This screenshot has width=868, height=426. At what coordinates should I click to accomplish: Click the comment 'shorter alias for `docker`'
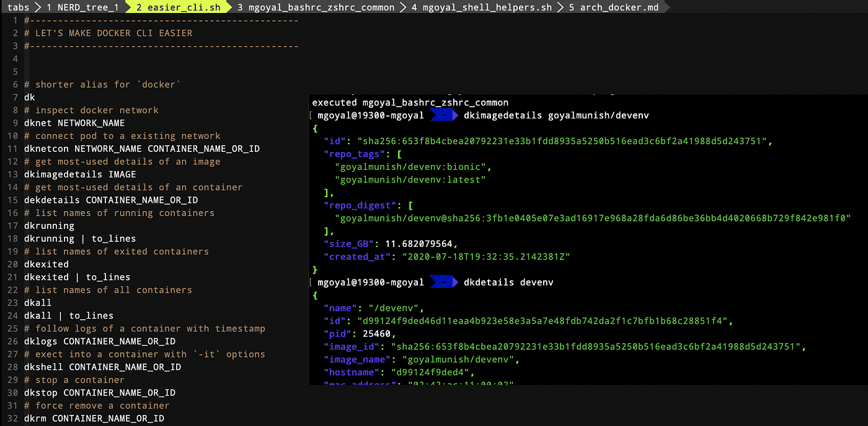102,84
